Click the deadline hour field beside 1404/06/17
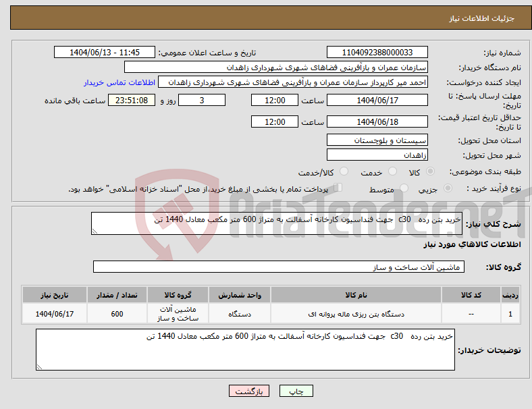The width and height of the screenshot is (532, 409). pos(275,100)
